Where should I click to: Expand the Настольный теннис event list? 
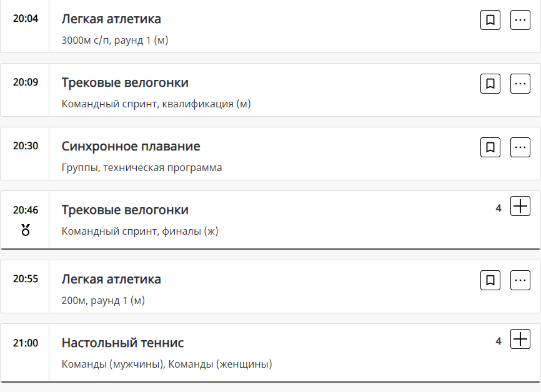pos(520,339)
